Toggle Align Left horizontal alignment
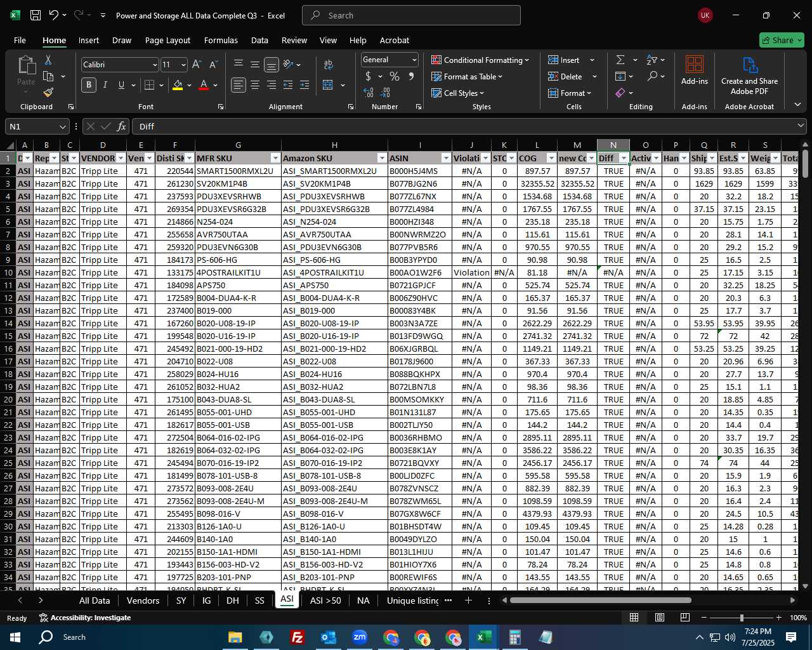The height and width of the screenshot is (650, 812). tap(239, 85)
